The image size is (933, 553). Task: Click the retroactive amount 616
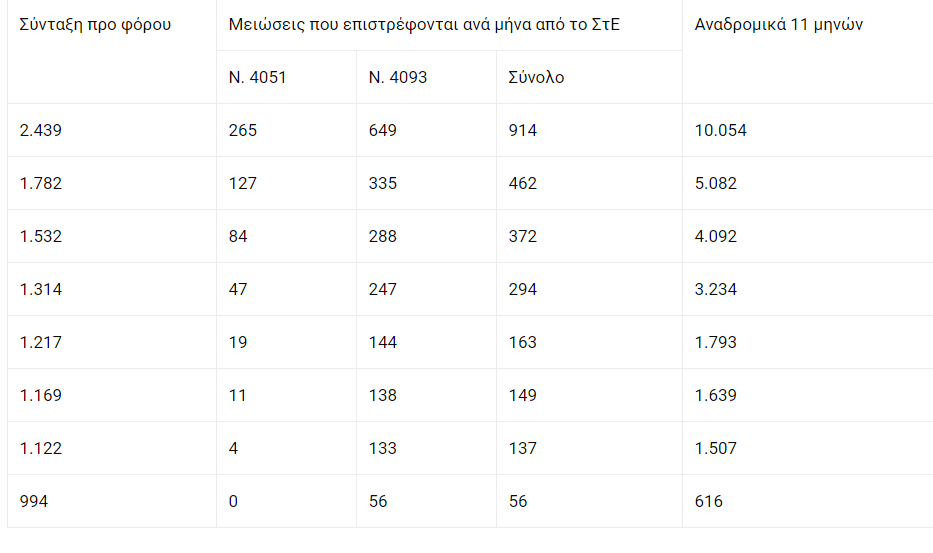tap(708, 501)
